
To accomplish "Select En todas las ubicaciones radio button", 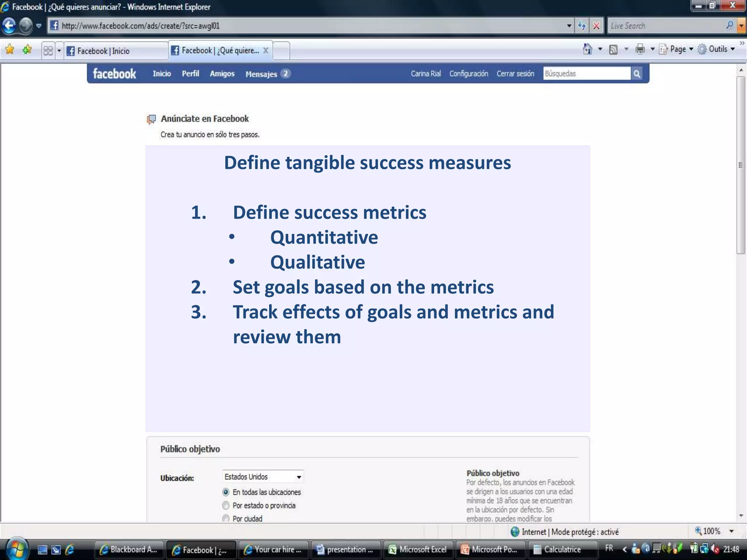I will pos(226,492).
